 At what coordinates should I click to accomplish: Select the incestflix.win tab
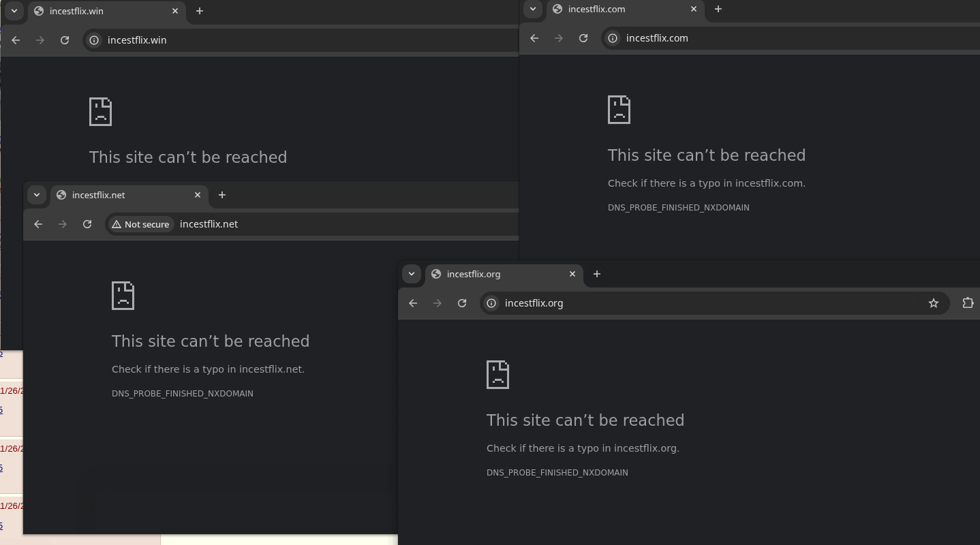click(x=106, y=12)
